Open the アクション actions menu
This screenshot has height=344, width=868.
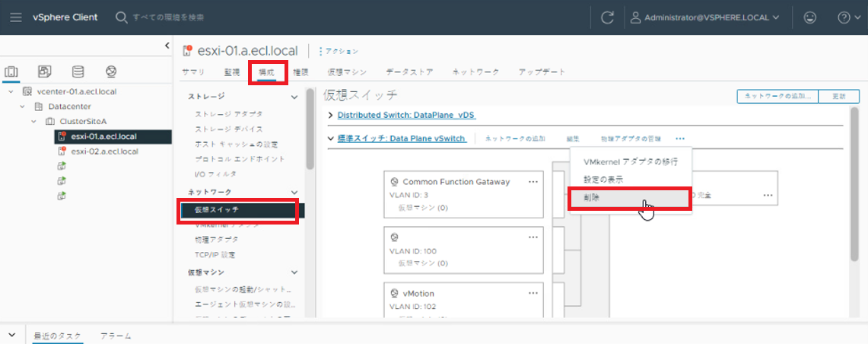(x=339, y=51)
